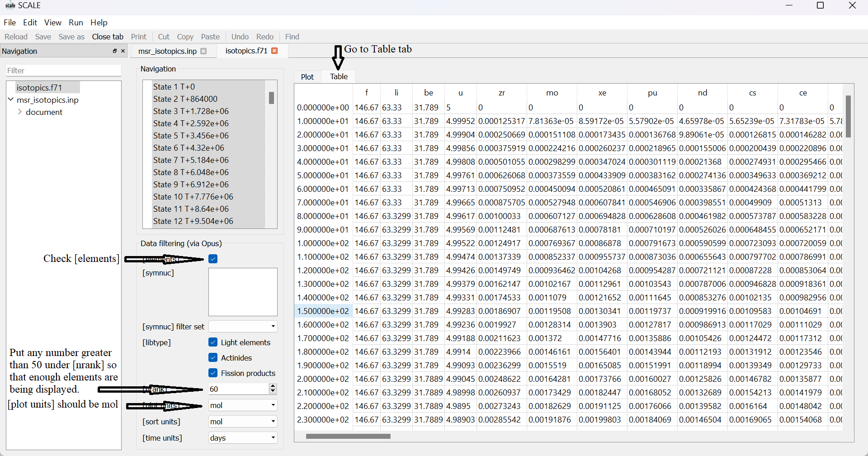This screenshot has height=456, width=868.
Task: Select State 12 T+9.504e+06 in the list
Action: (193, 221)
